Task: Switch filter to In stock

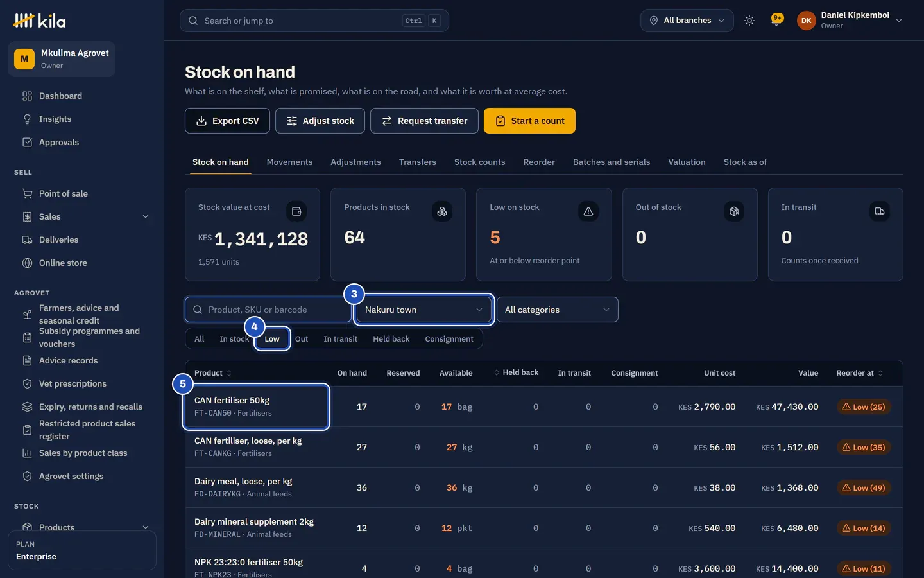Action: (234, 339)
